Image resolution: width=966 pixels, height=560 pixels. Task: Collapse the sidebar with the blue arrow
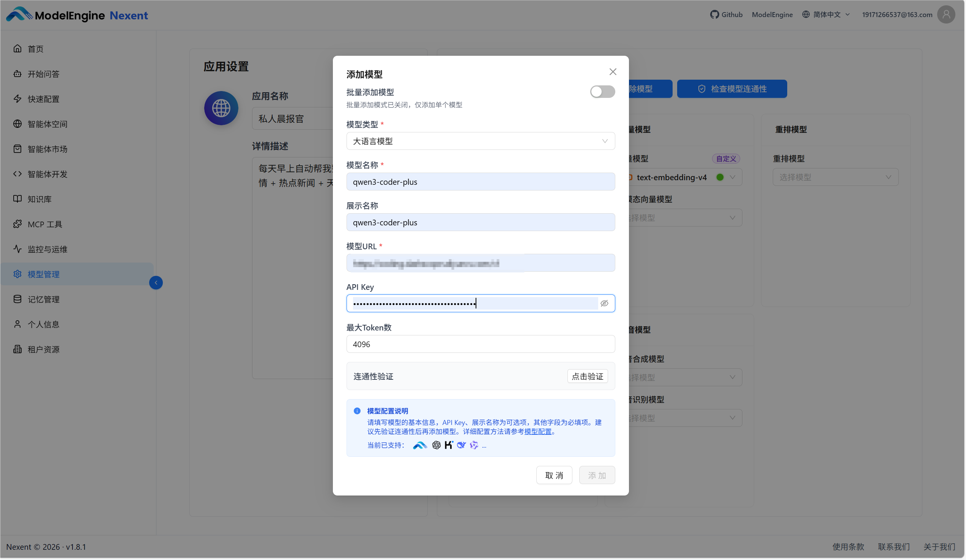click(156, 283)
